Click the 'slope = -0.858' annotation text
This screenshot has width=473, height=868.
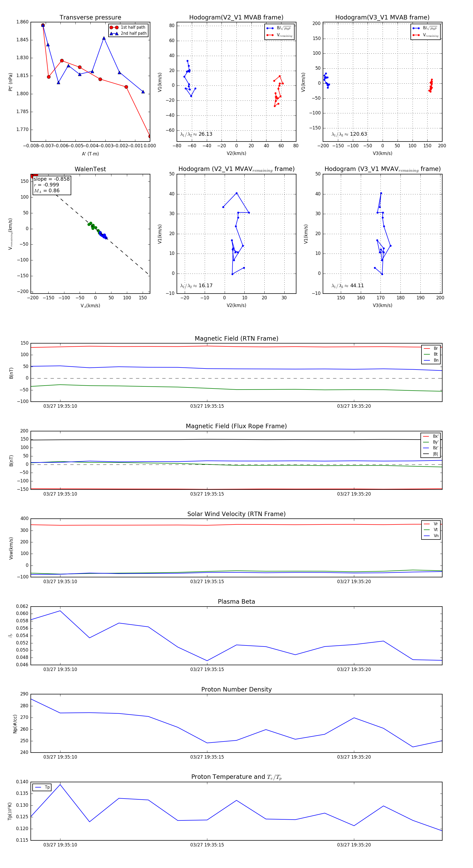(x=52, y=179)
